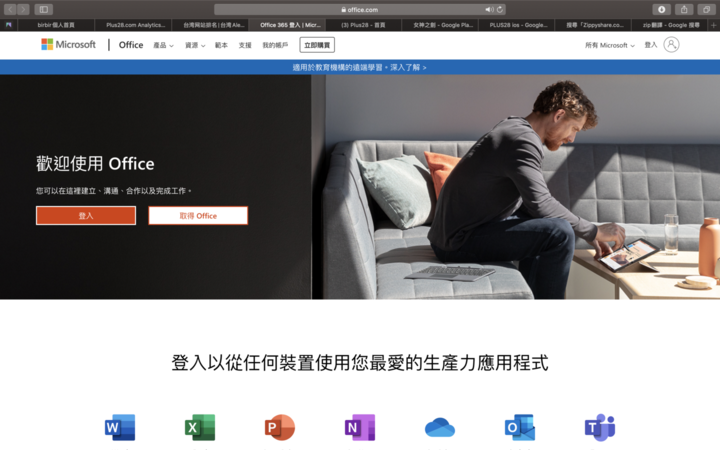Click the office.com address bar
Screen dimensions: 720x450
[360, 9]
